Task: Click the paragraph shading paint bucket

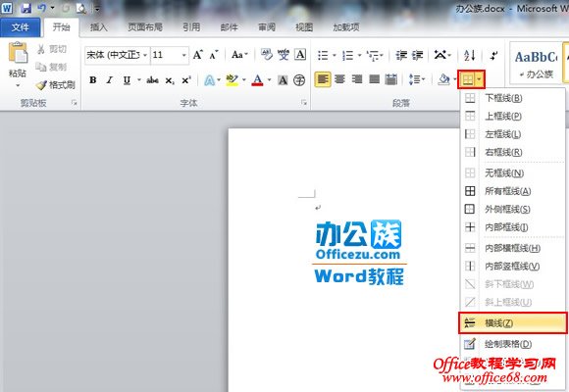Action: [443, 79]
